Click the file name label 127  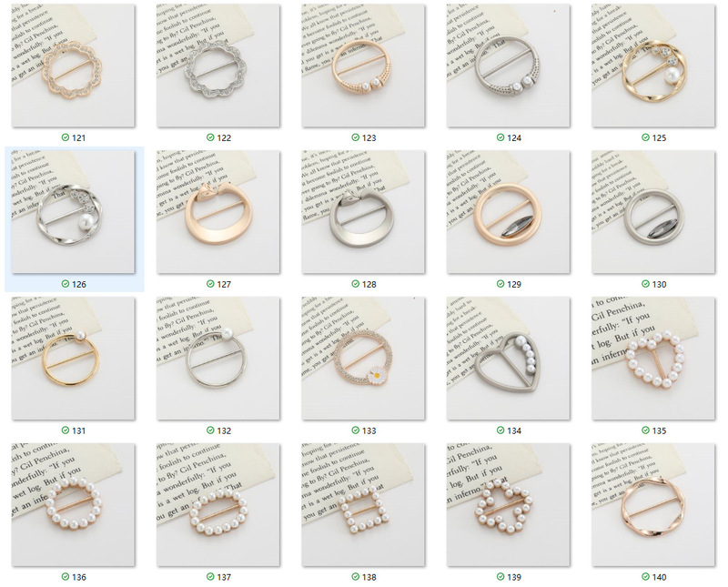point(224,284)
